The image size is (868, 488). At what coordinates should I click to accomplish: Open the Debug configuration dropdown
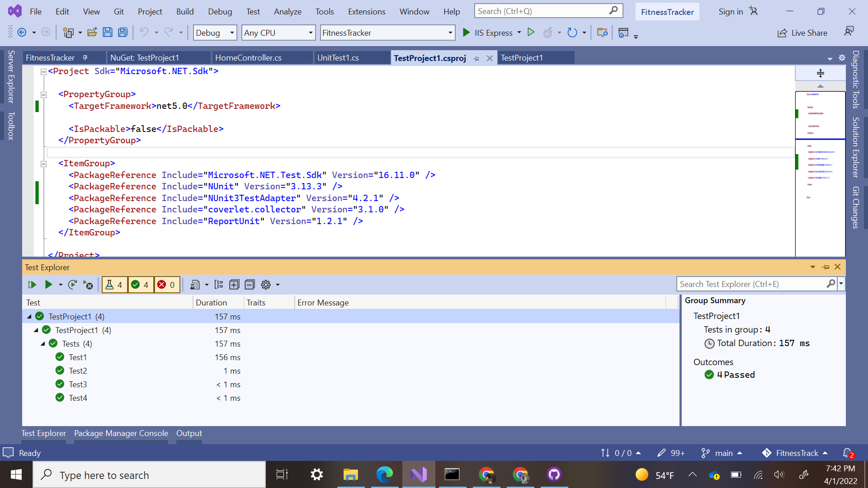click(215, 33)
